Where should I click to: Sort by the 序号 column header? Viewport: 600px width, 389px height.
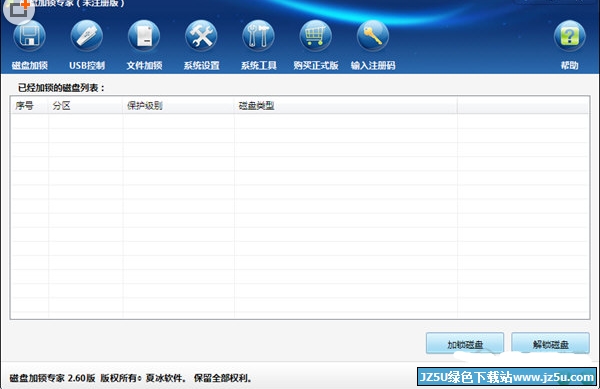click(30, 106)
